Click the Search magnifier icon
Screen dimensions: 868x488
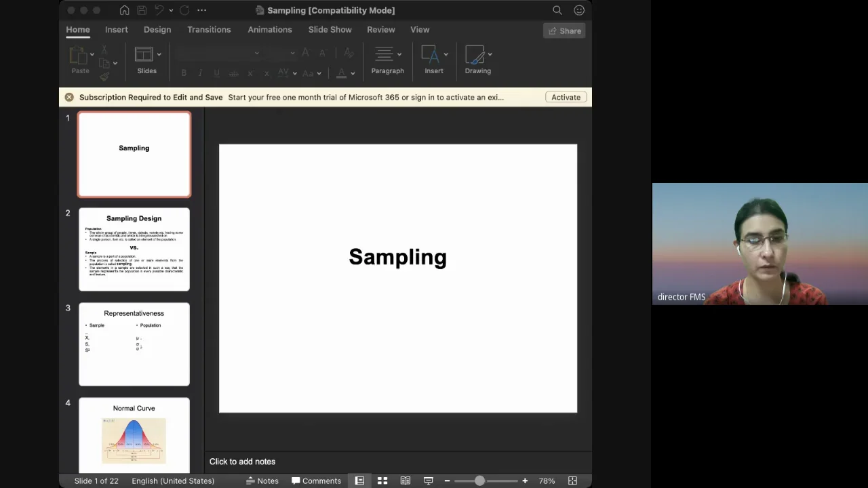(x=557, y=10)
